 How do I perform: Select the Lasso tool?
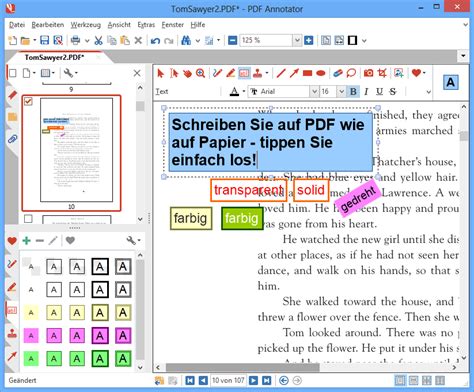click(351, 73)
